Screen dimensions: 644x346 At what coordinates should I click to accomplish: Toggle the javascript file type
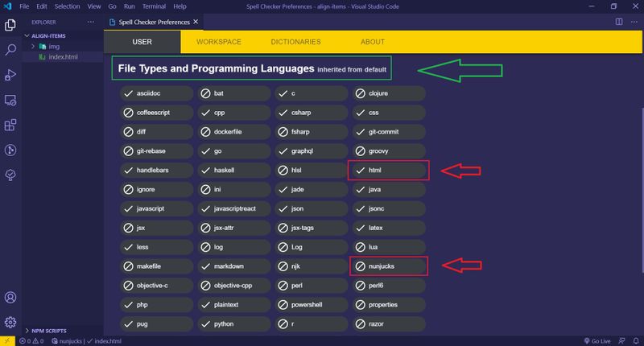(x=157, y=208)
